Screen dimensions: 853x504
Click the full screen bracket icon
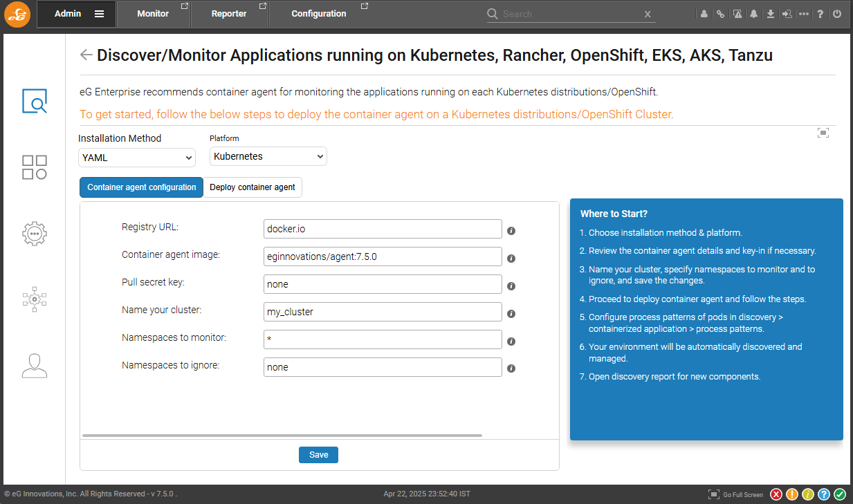point(714,494)
